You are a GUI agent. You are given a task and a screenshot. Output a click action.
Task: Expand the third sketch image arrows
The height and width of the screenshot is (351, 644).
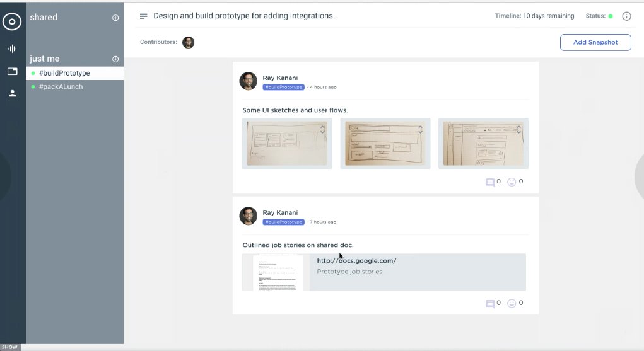pos(518,129)
